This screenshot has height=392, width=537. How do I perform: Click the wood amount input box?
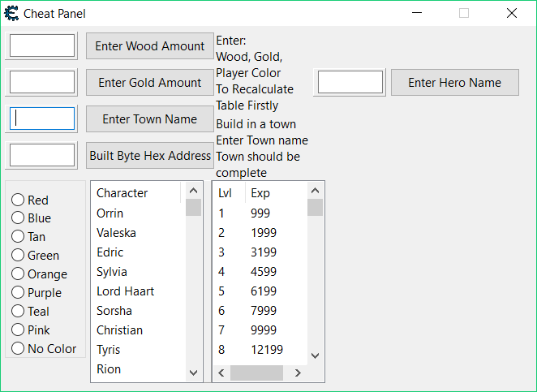[42, 46]
